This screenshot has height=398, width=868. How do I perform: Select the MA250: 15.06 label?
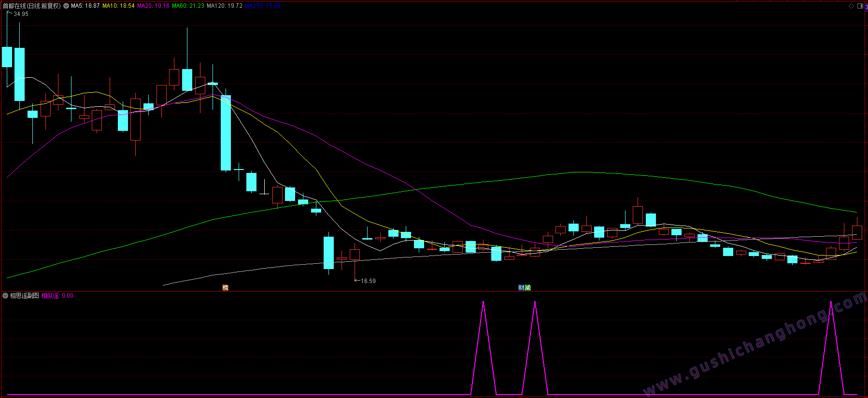tap(263, 6)
